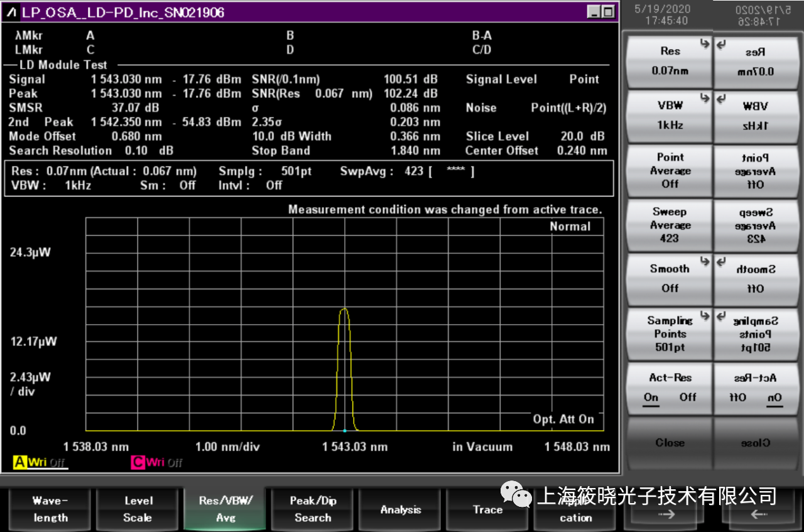Switch to the Peak/Dip Search function tab
Viewport: 804px width, 532px height.
313,509
